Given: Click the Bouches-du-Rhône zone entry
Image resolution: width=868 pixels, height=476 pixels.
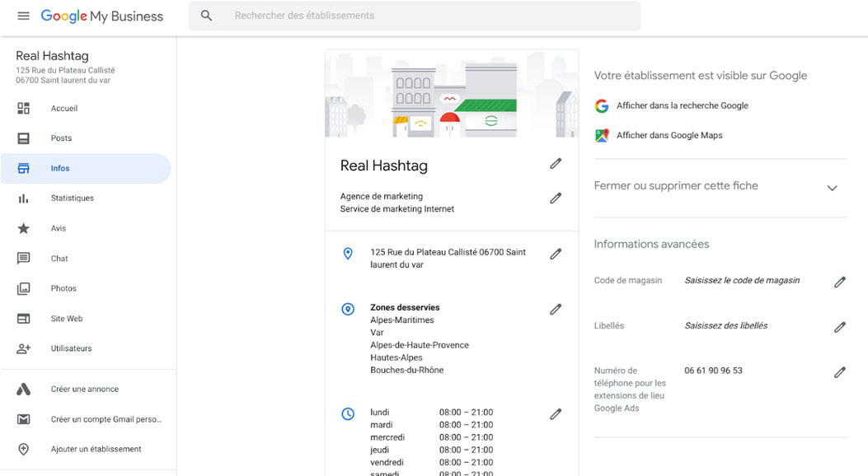Looking at the screenshot, I should (x=407, y=370).
